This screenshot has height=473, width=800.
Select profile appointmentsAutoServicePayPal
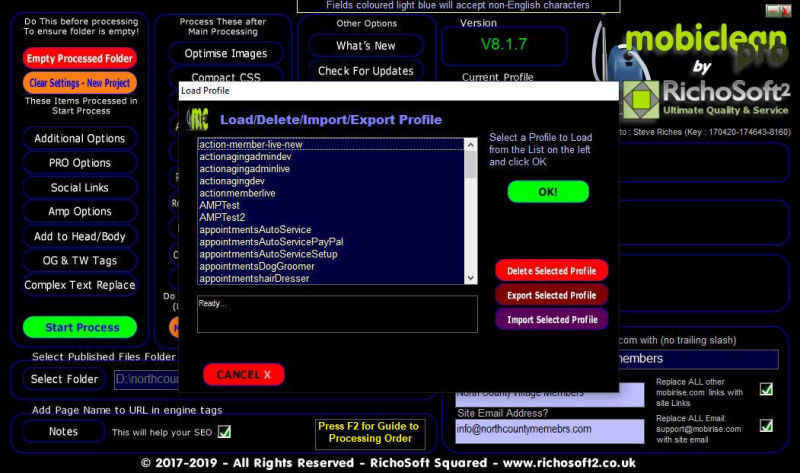tap(331, 242)
